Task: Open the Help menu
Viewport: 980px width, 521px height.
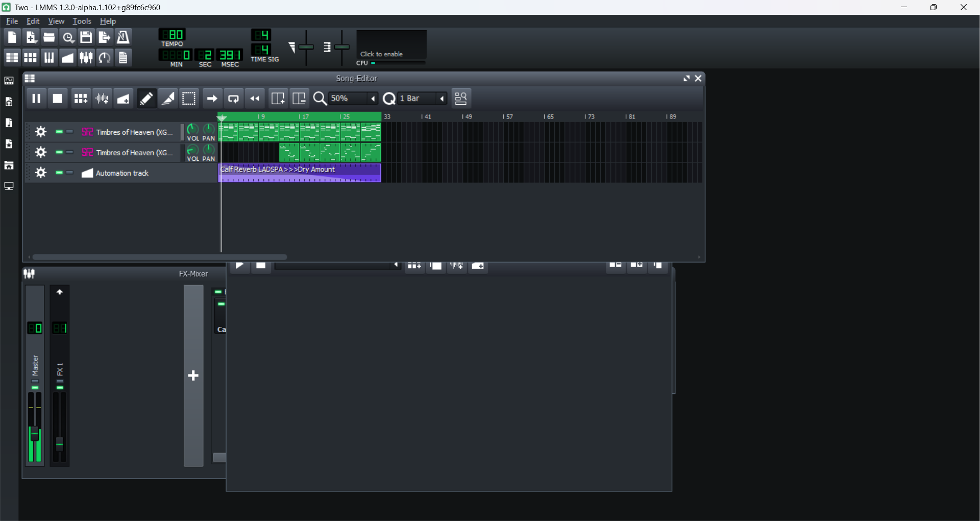Action: (x=108, y=21)
